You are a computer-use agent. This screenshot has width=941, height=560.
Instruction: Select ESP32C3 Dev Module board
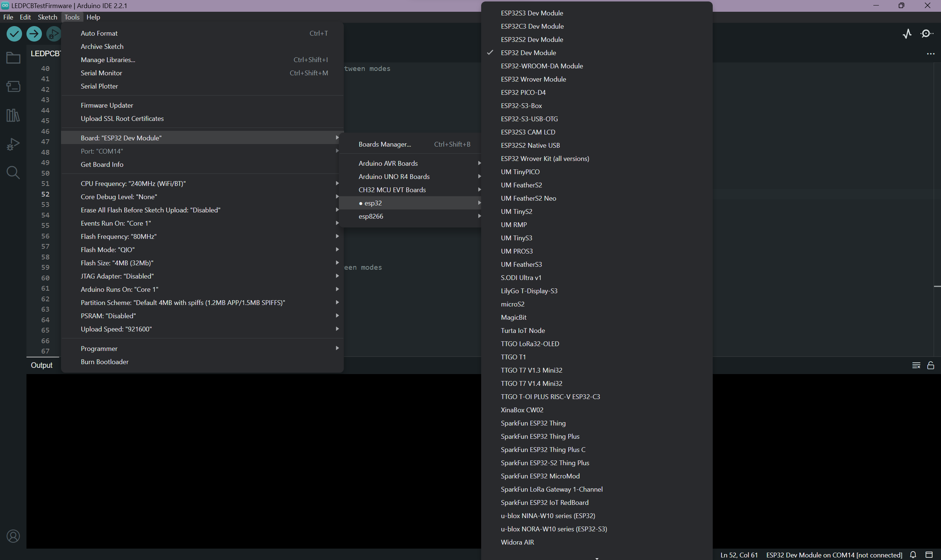[597, 26]
